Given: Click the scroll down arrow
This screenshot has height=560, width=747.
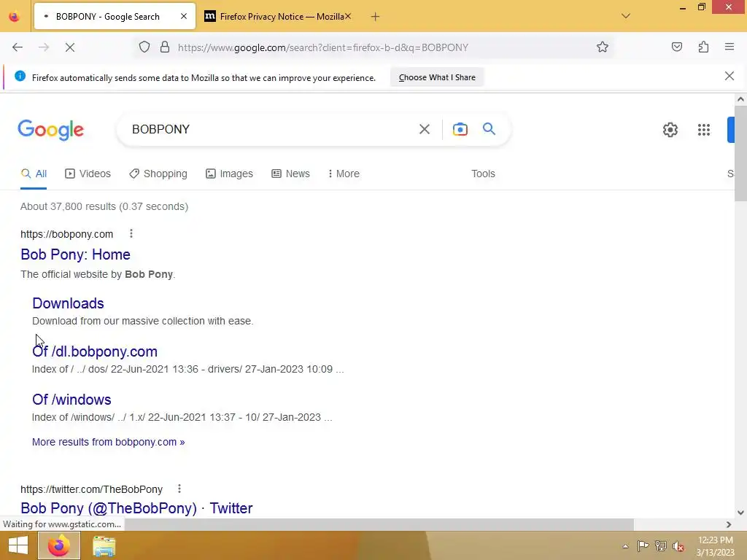Looking at the screenshot, I should click(740, 513).
